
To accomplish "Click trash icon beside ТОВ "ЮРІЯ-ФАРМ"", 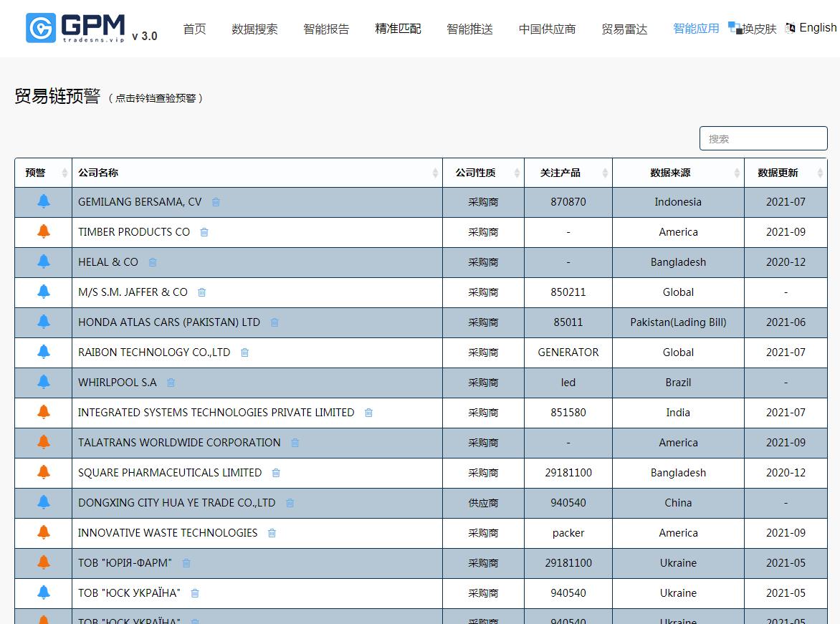I will (x=186, y=563).
